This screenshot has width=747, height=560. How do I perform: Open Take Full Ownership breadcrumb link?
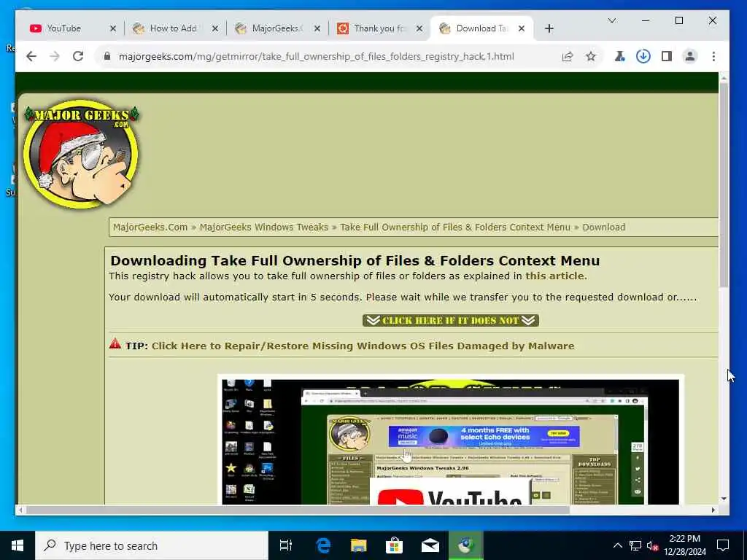pyautogui.click(x=455, y=227)
